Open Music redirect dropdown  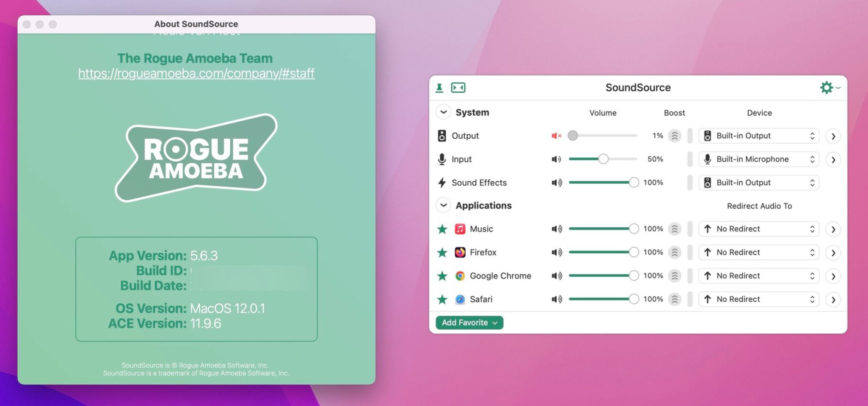point(759,229)
